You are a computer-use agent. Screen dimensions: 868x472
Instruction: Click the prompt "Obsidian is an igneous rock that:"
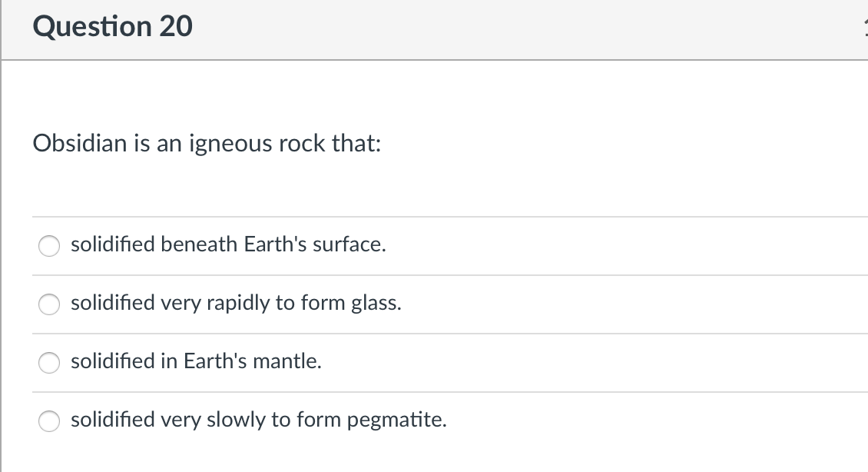click(x=207, y=144)
